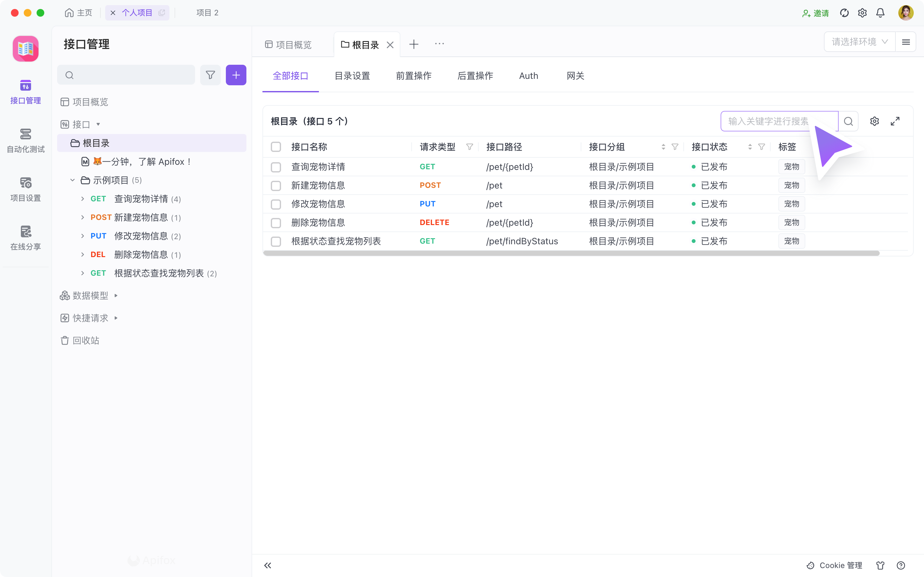Open the 请选择环境 environment dropdown

[859, 42]
